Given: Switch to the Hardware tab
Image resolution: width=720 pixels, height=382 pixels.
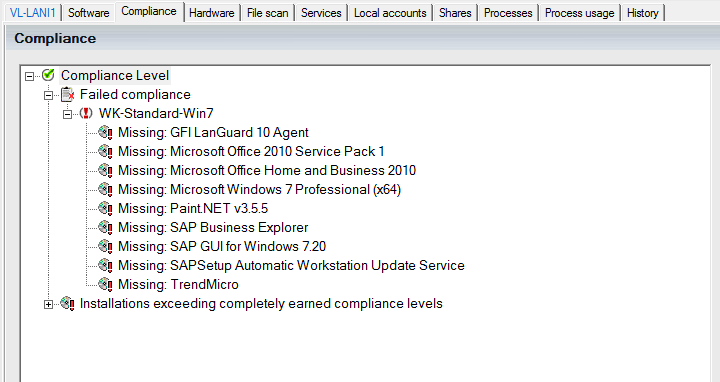Looking at the screenshot, I should pos(212,13).
